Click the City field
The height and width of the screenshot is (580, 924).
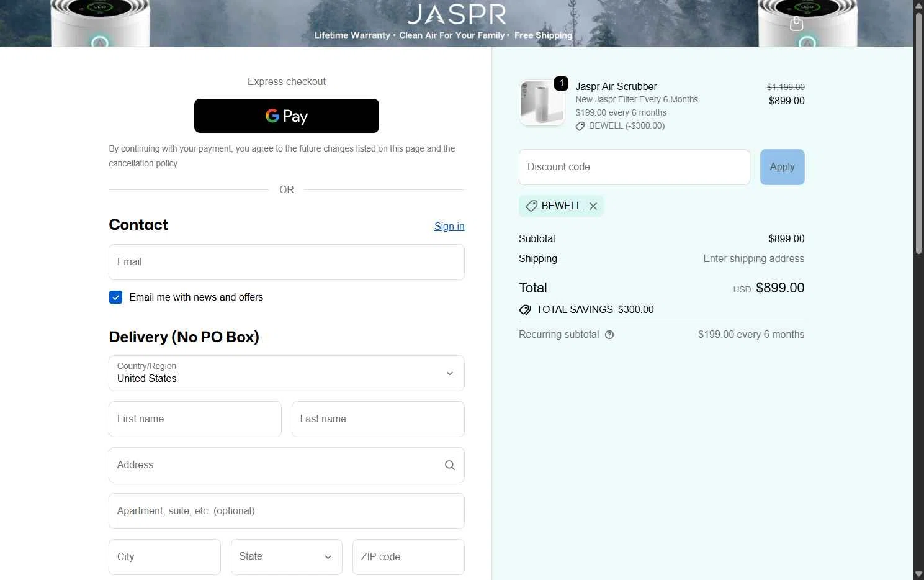tap(164, 557)
